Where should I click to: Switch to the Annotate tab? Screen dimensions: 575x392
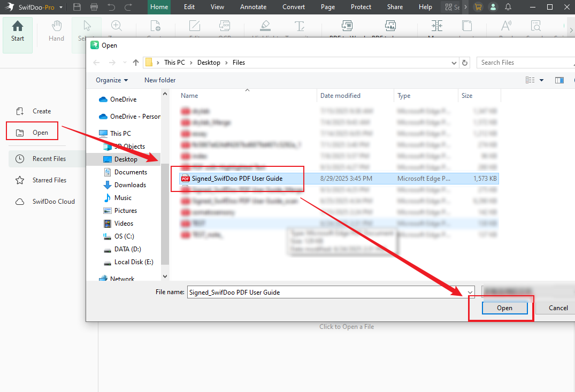[x=253, y=7]
